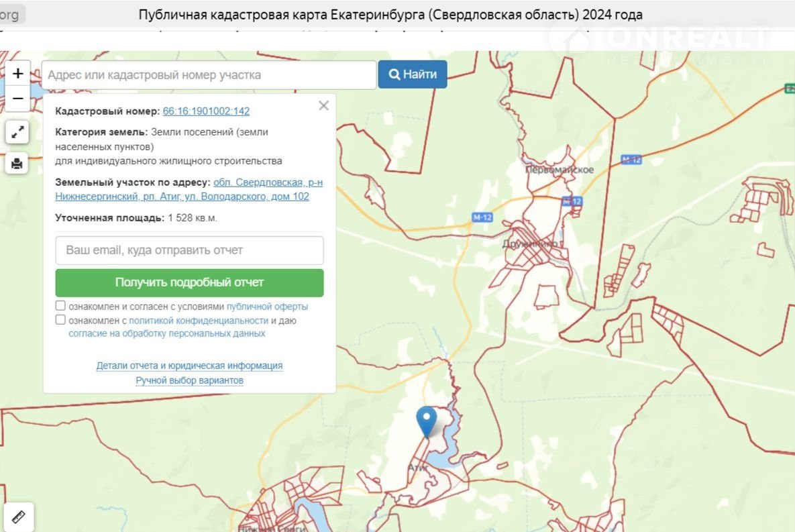
Task: Tick the privacy policy consent checkbox
Action: point(60,320)
